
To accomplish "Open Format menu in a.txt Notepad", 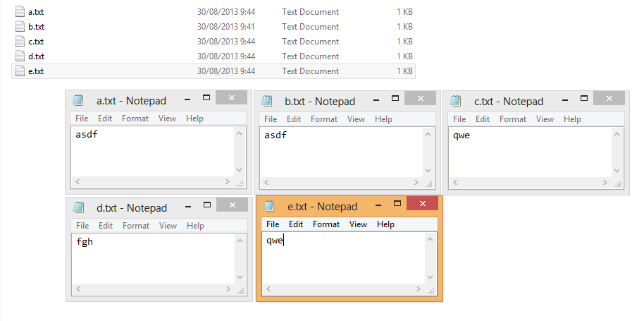I will (135, 119).
